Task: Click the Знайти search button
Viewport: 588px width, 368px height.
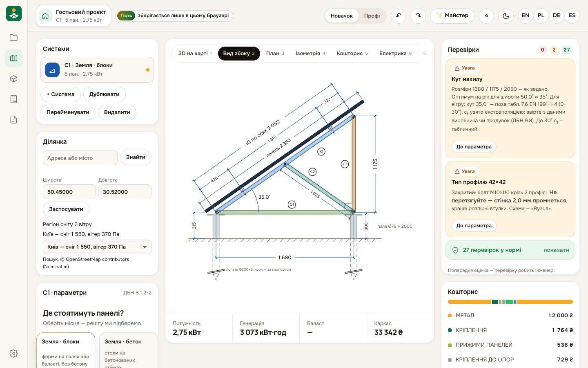Action: 136,157
